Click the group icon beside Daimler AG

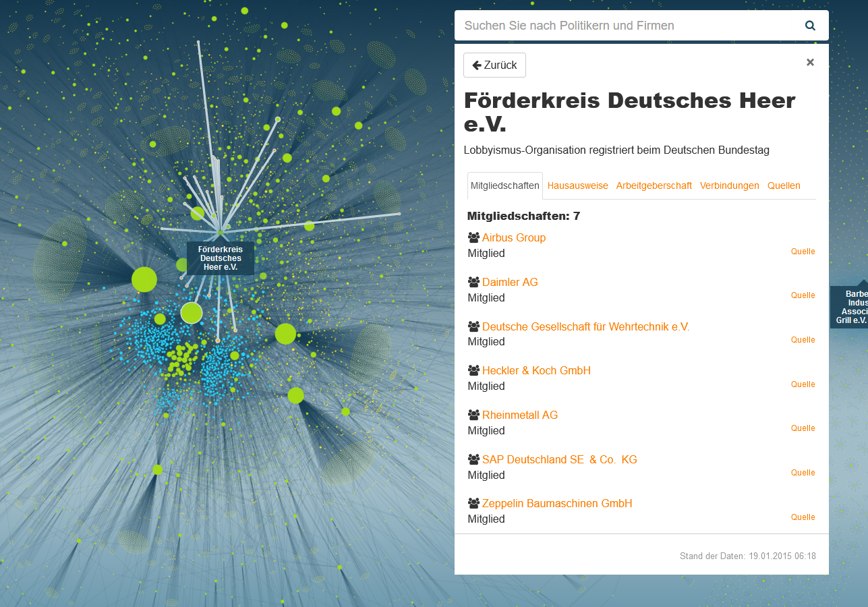click(473, 282)
